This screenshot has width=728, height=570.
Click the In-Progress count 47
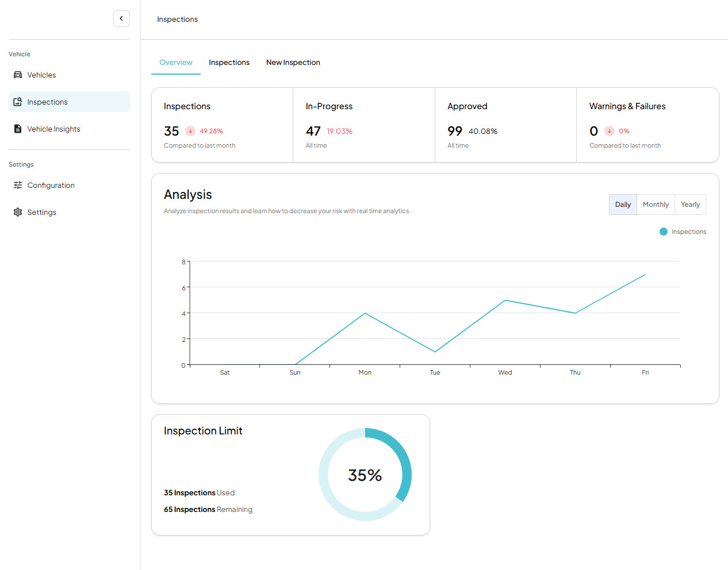coord(313,131)
